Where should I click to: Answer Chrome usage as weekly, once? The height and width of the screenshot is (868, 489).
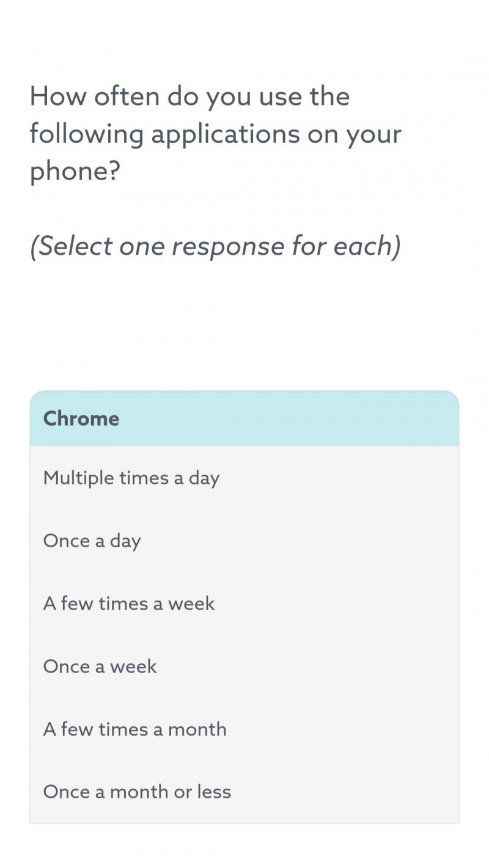[x=100, y=666]
